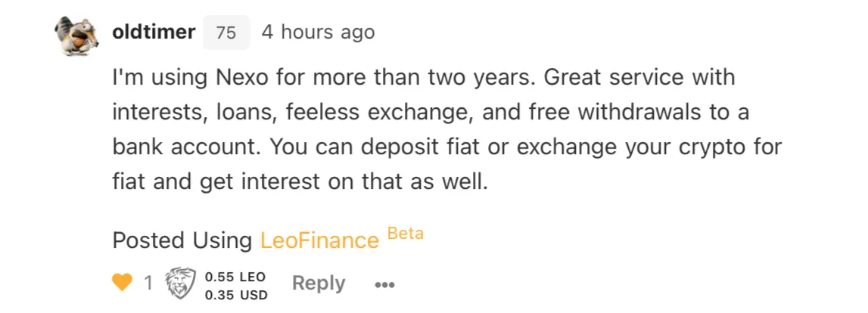Visit the oldtimer username profile

154,32
